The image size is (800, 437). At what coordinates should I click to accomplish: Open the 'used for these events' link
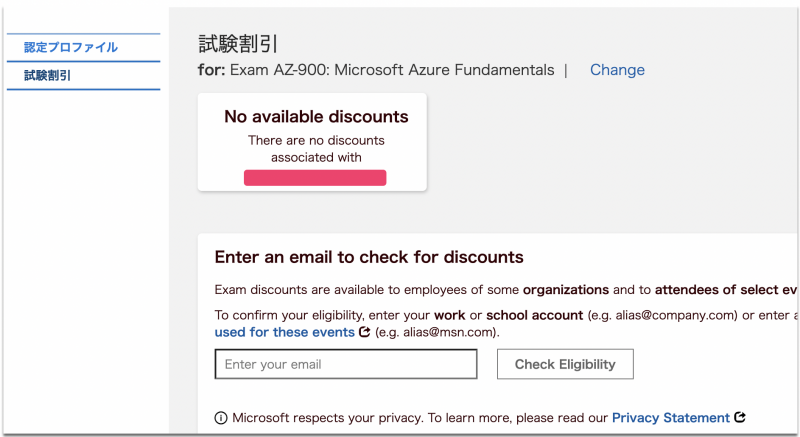[284, 332]
